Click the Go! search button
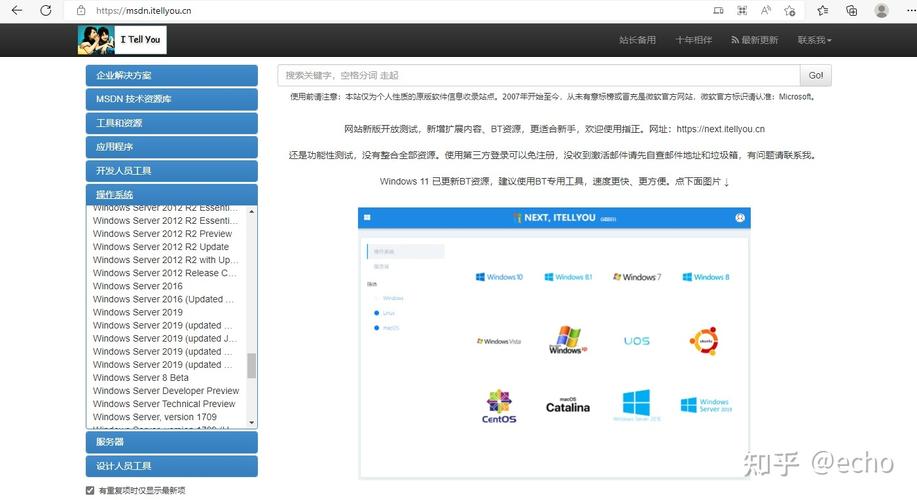The height and width of the screenshot is (500, 917). click(815, 75)
